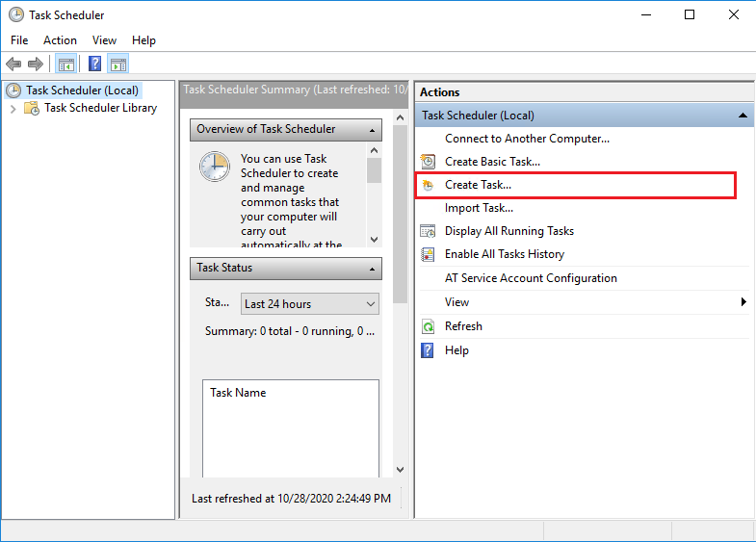Click the summary pane scrollbar thumb
This screenshot has height=542, width=756.
400,215
